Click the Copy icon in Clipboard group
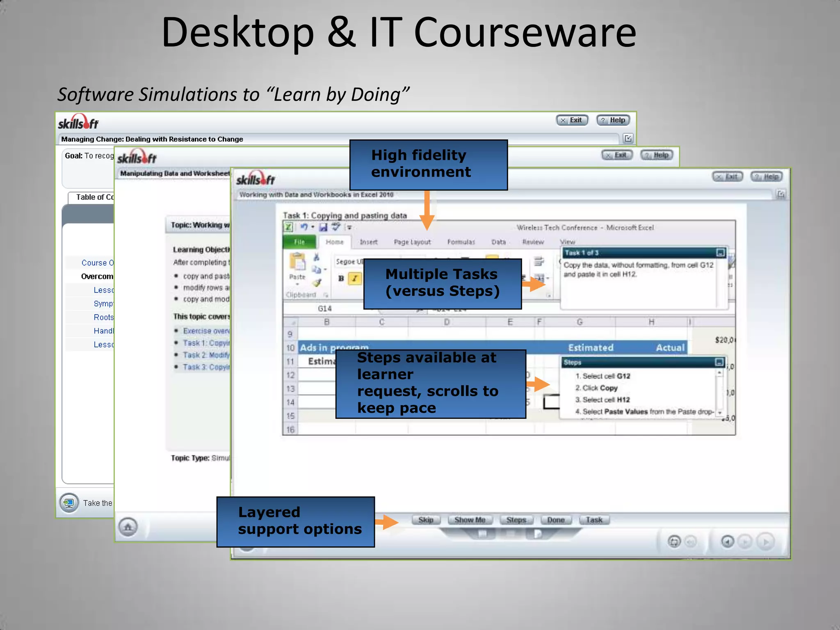This screenshot has width=840, height=630. 316,269
